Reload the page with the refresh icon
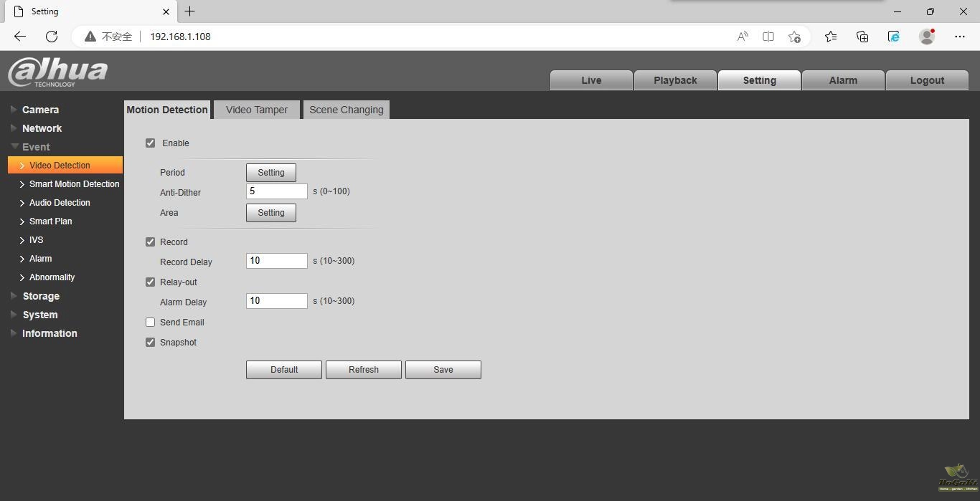The width and height of the screenshot is (980, 501). point(52,37)
